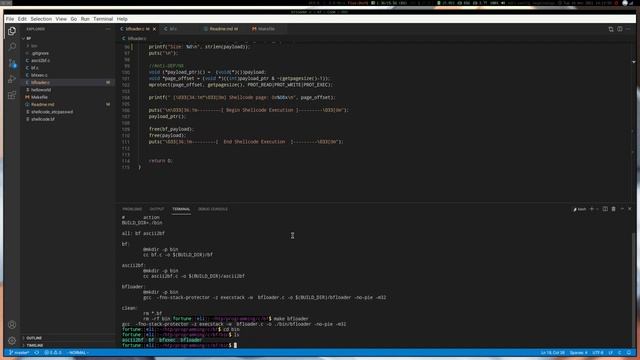This screenshot has width=640, height=360.
Task: Open the Extensions view
Action: (x=12, y=95)
